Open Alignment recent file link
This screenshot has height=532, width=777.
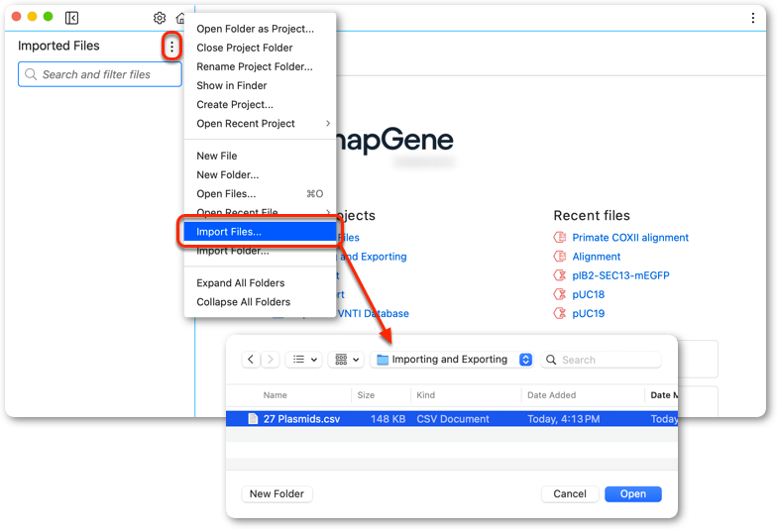[x=597, y=257]
